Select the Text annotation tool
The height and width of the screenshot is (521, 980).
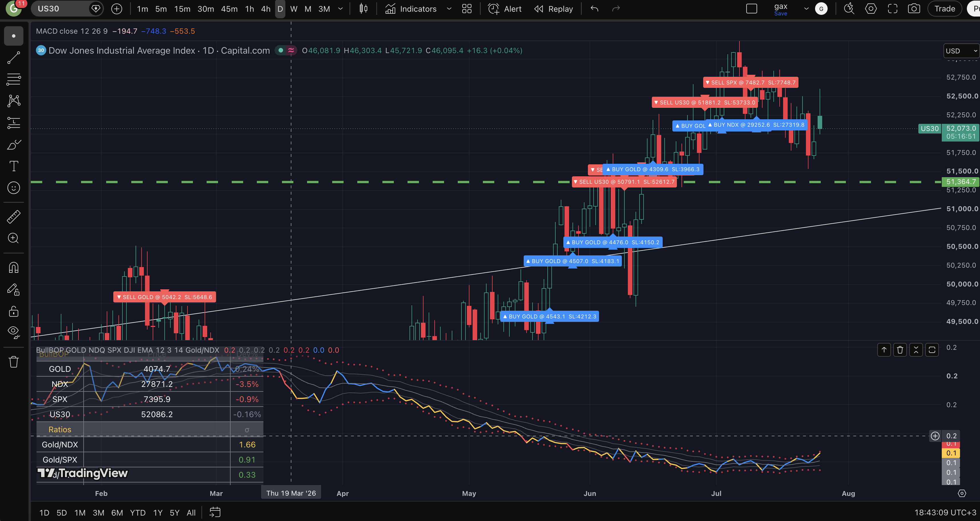click(14, 166)
